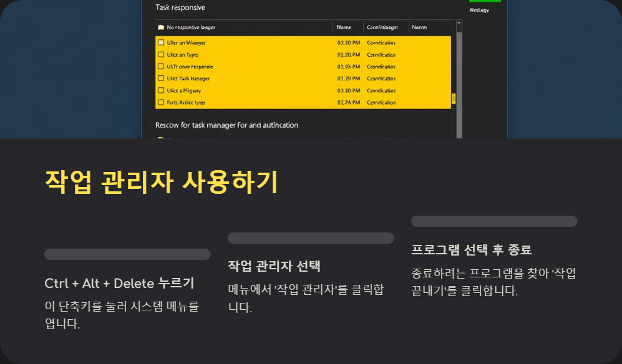Select the 'Westegy' label at top right
This screenshot has height=364, width=622.
tap(478, 11)
